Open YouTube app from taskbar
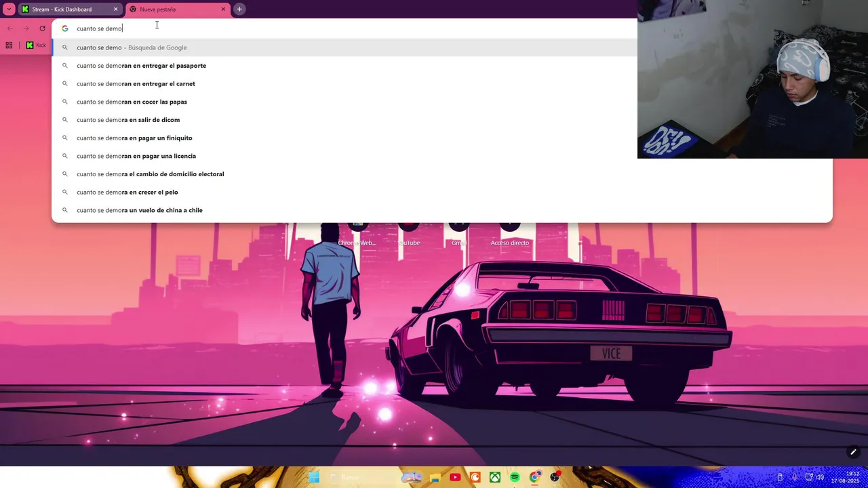Viewport: 868px width, 488px height. 455,477
